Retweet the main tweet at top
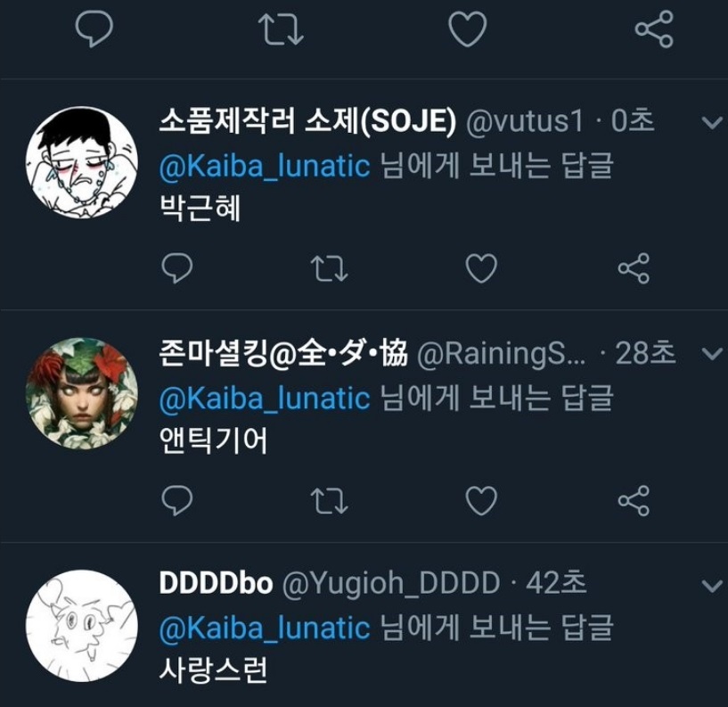This screenshot has height=707, width=728. pos(281,29)
